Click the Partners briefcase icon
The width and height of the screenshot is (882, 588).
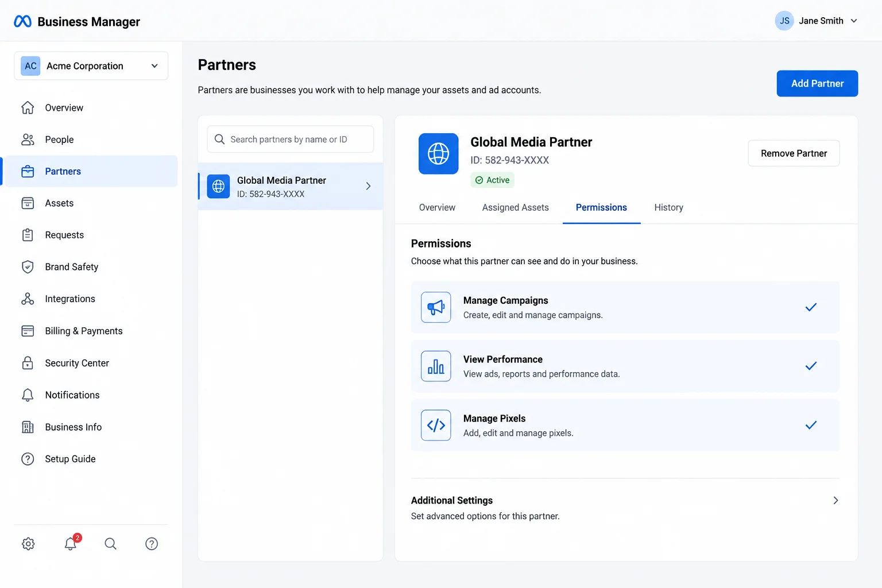tap(28, 171)
